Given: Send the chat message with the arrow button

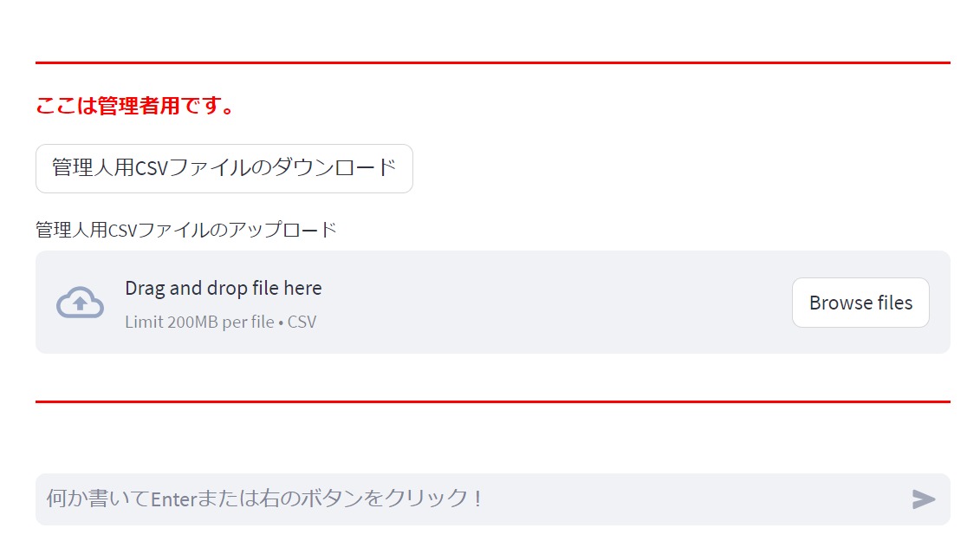Looking at the screenshot, I should click(924, 499).
